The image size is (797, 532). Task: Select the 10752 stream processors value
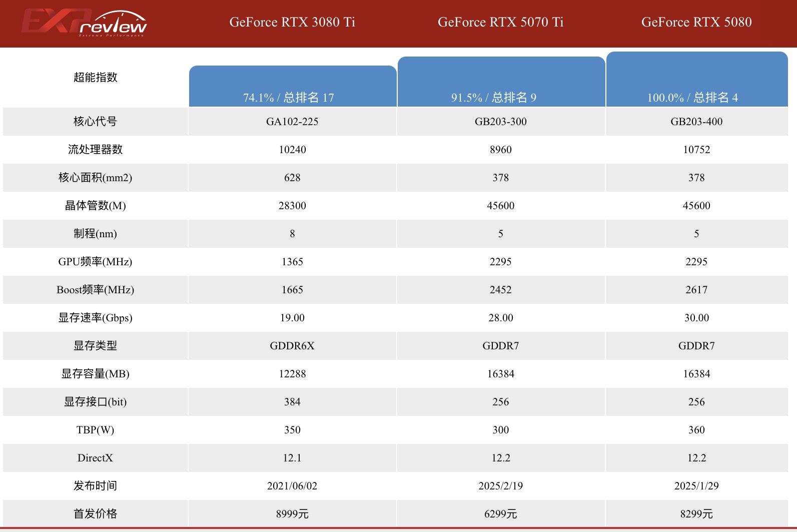tap(696, 150)
